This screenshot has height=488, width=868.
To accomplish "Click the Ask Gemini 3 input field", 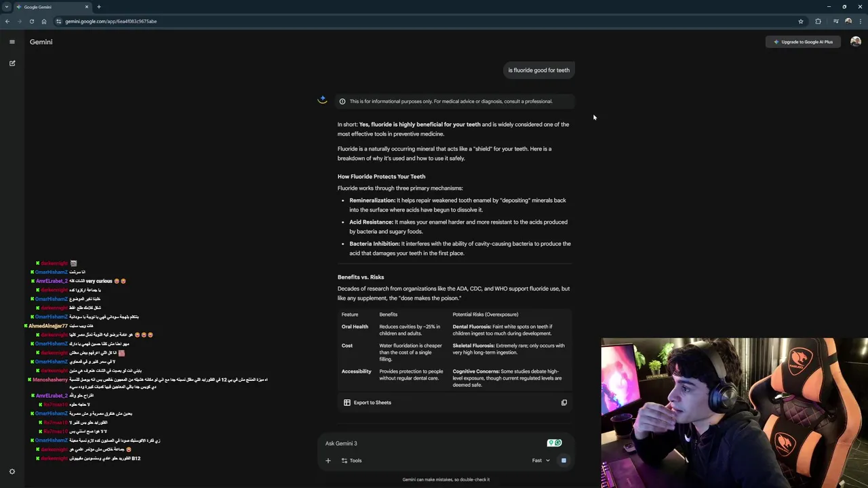I will click(x=434, y=443).
